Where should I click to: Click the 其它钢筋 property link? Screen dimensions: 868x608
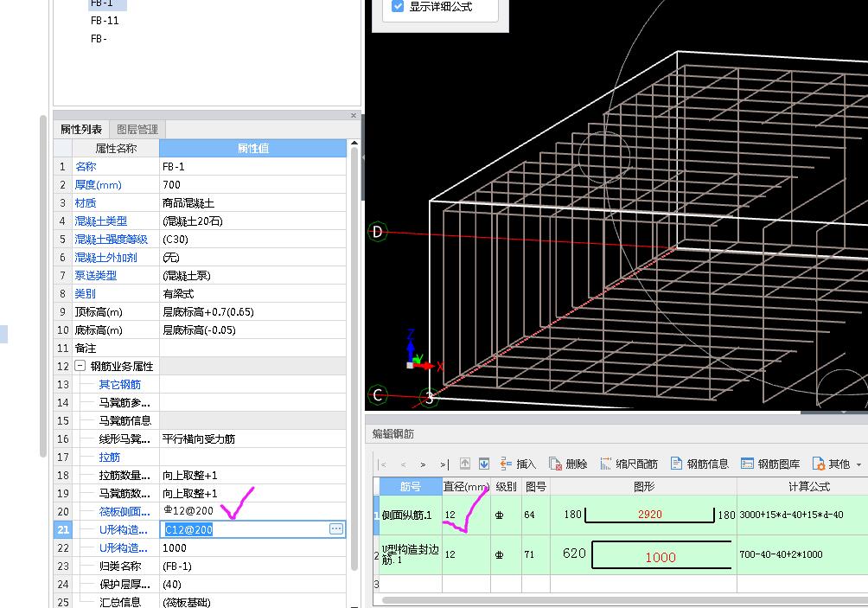(119, 384)
